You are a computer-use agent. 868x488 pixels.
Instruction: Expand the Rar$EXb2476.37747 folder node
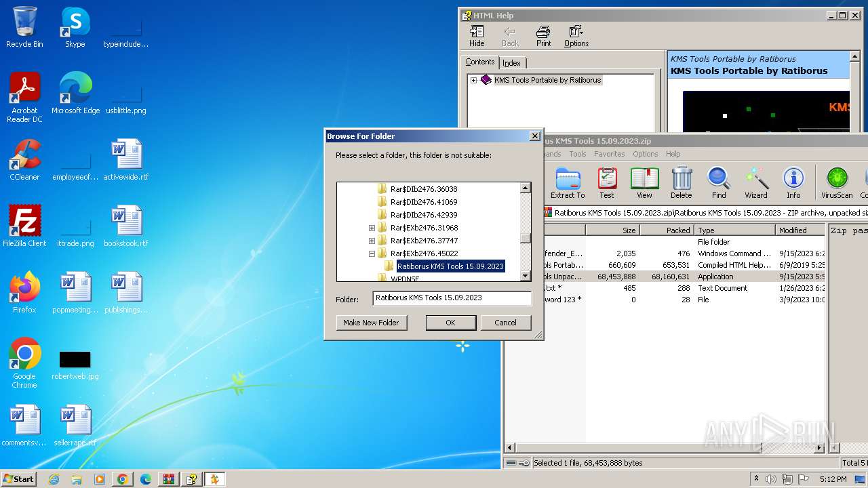tap(372, 241)
